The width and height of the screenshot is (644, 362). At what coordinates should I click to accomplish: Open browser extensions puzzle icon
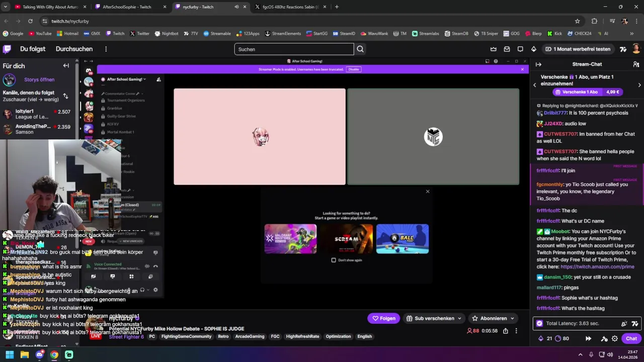click(594, 21)
